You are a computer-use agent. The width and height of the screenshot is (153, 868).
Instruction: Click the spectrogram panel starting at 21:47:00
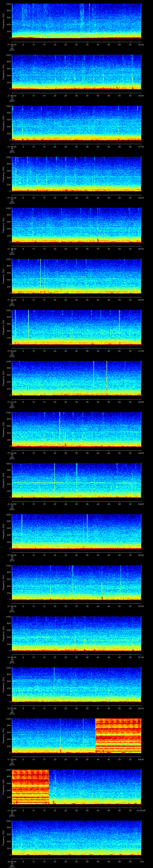coord(76,174)
